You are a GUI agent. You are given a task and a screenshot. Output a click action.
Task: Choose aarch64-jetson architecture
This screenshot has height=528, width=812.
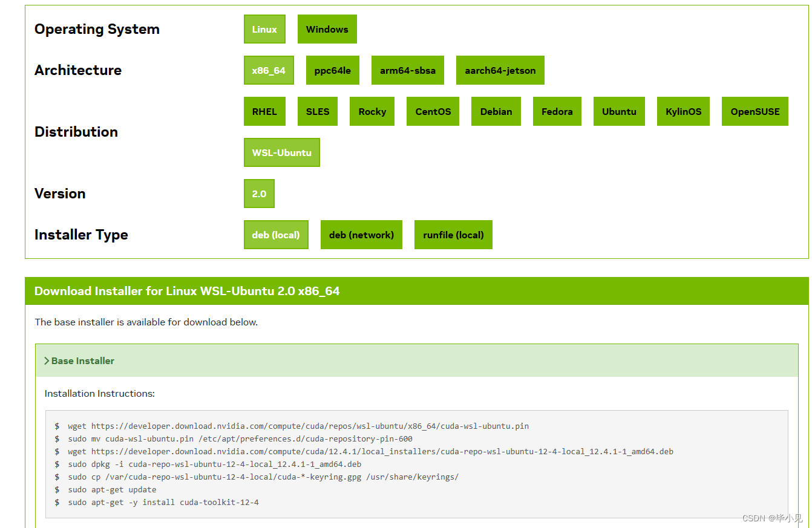500,70
